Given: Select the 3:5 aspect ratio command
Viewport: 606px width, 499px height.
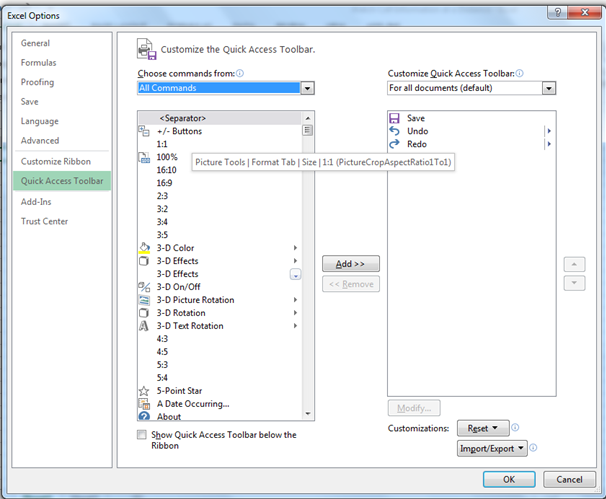Looking at the screenshot, I should pyautogui.click(x=220, y=235).
